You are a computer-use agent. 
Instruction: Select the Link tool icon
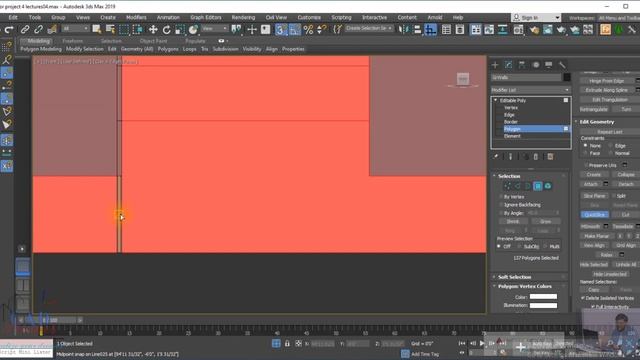pyautogui.click(x=25, y=29)
